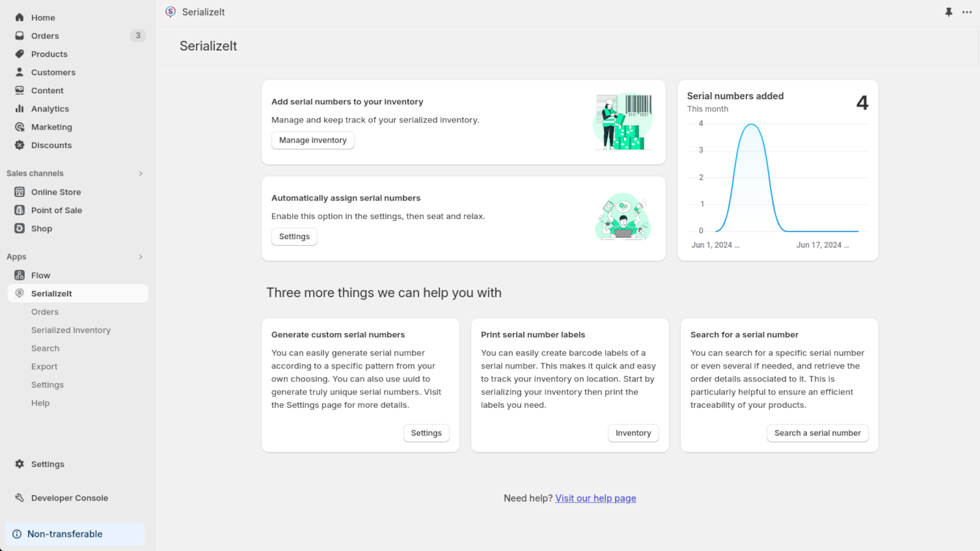Click the Marketing target icon
The height and width of the screenshot is (551, 980).
pos(20,127)
